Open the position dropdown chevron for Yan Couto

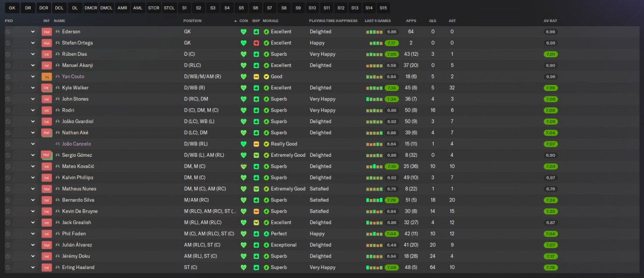tap(33, 76)
